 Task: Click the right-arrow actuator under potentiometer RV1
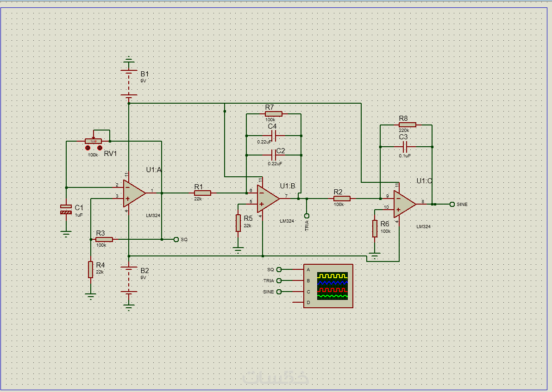point(100,148)
